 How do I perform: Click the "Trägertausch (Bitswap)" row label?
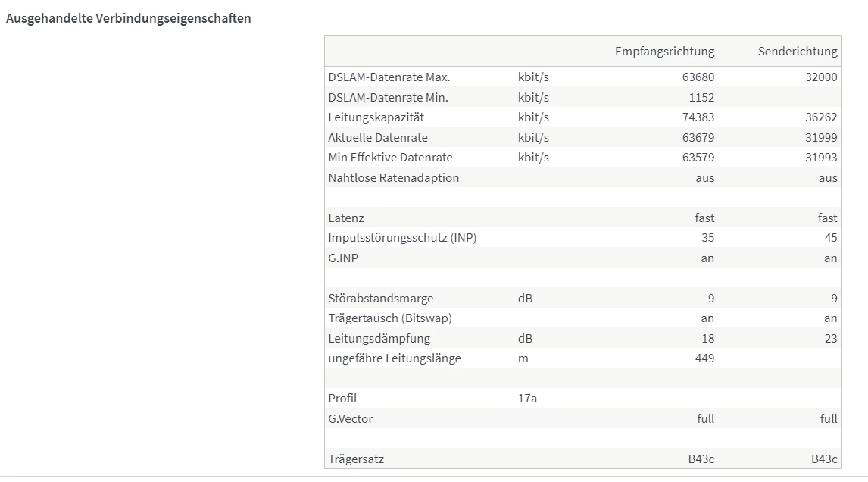(x=390, y=318)
